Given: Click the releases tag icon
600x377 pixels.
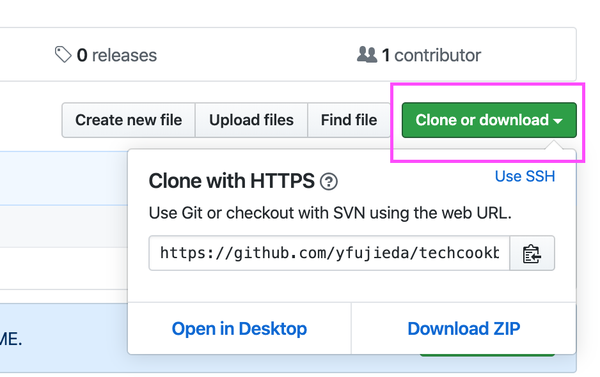Looking at the screenshot, I should coord(63,54).
